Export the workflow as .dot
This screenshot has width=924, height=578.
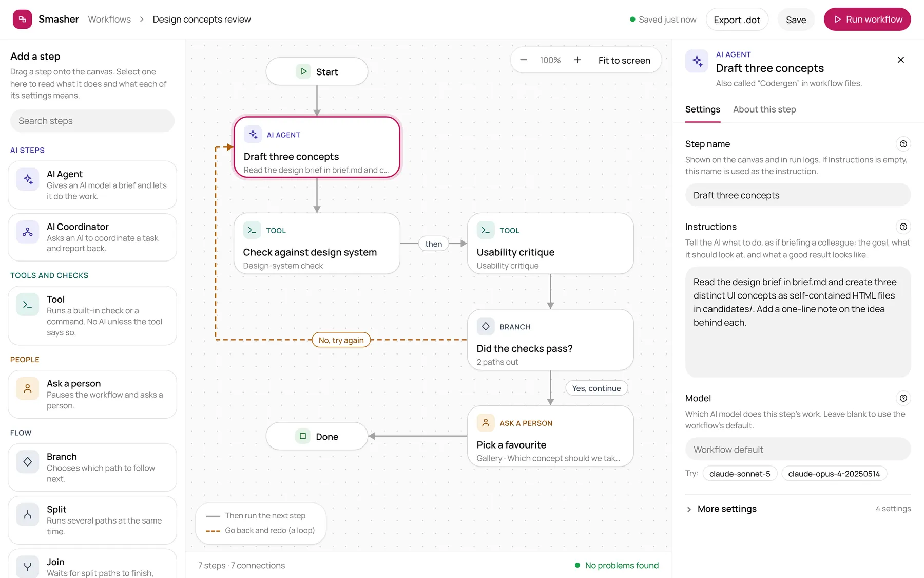[x=737, y=20]
